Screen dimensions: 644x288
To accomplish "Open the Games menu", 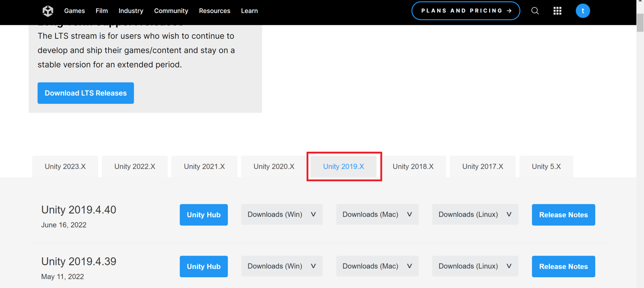I will click(x=75, y=11).
